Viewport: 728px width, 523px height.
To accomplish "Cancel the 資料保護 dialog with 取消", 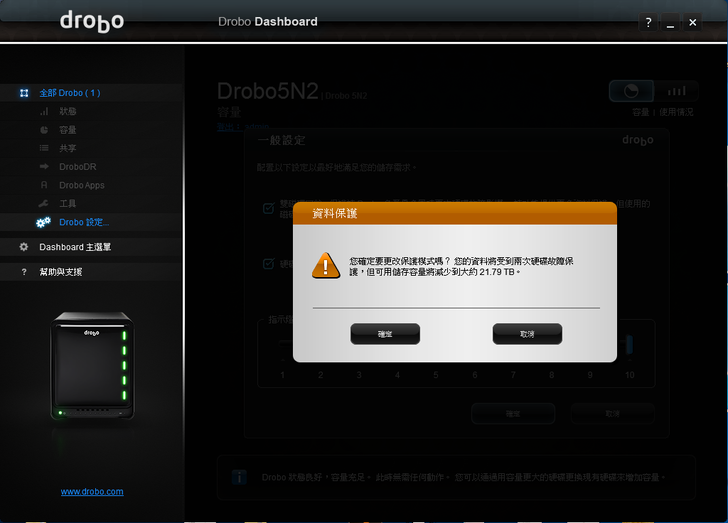I will pyautogui.click(x=527, y=334).
